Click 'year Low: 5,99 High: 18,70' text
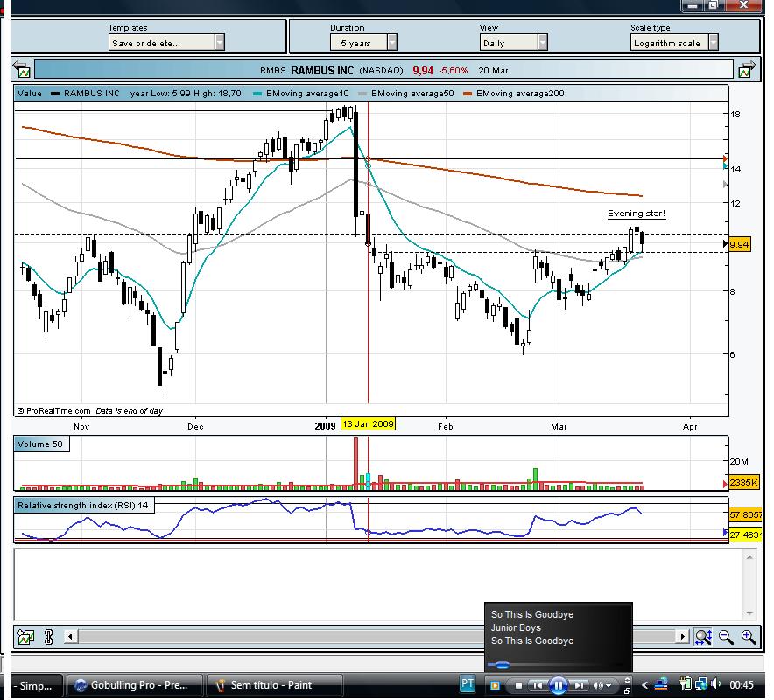The height and width of the screenshot is (700, 774). pyautogui.click(x=186, y=94)
